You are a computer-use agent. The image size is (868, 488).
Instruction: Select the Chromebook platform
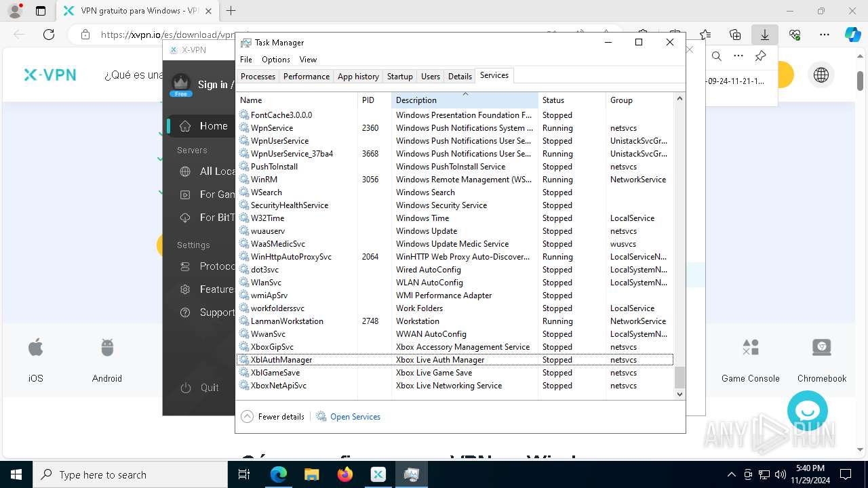click(x=822, y=361)
